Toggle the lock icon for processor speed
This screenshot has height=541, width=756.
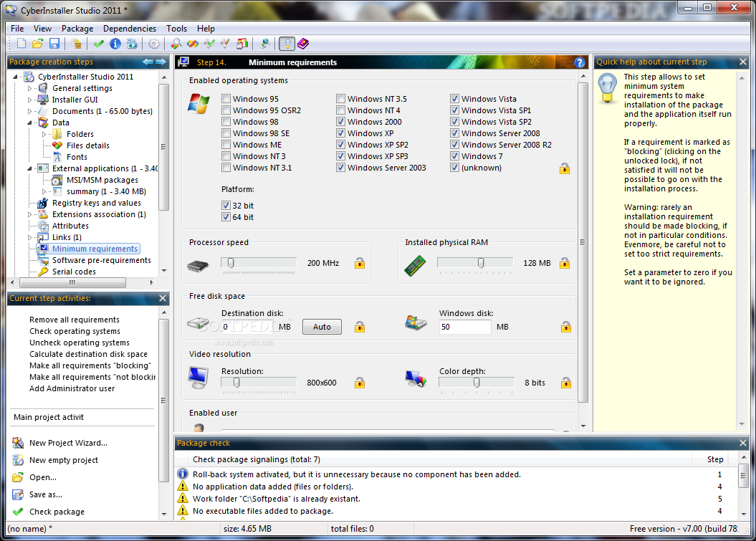click(360, 263)
